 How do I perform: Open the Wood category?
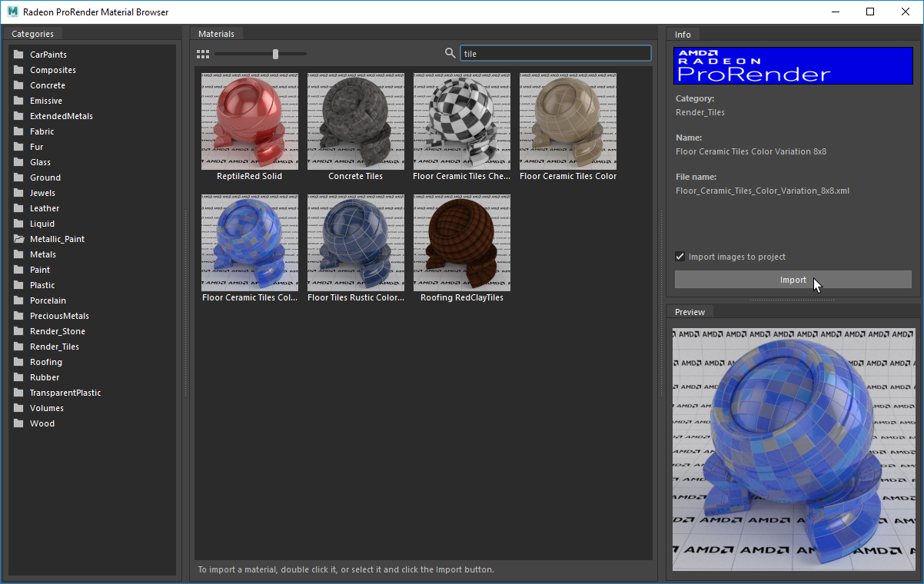[42, 423]
